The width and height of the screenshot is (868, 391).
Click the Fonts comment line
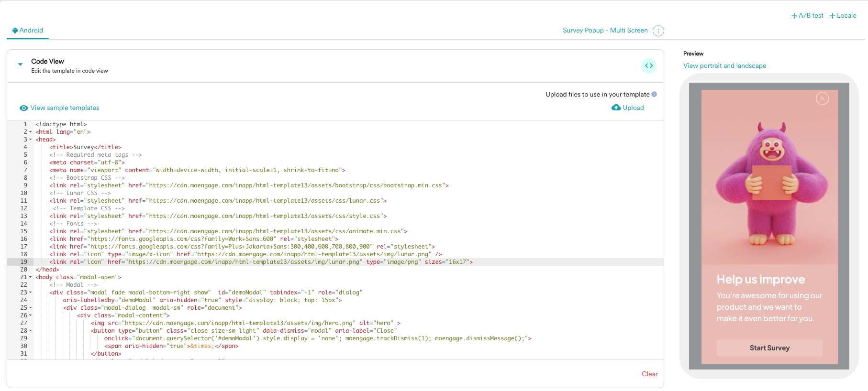pyautogui.click(x=73, y=224)
